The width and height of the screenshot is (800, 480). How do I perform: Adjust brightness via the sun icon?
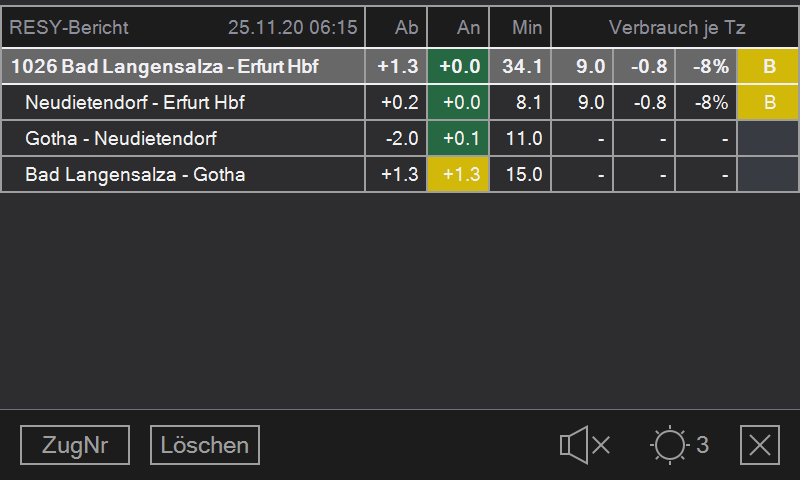669,445
